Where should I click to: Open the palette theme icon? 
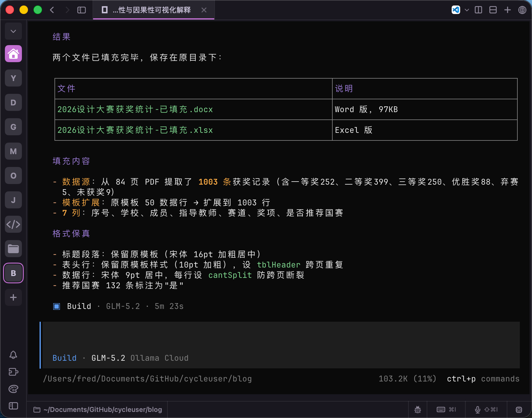[13, 389]
